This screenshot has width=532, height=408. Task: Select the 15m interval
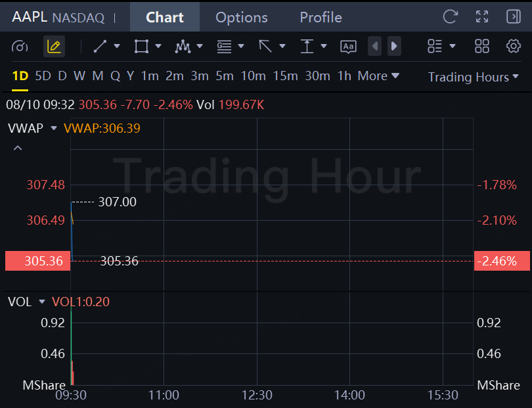coord(285,76)
